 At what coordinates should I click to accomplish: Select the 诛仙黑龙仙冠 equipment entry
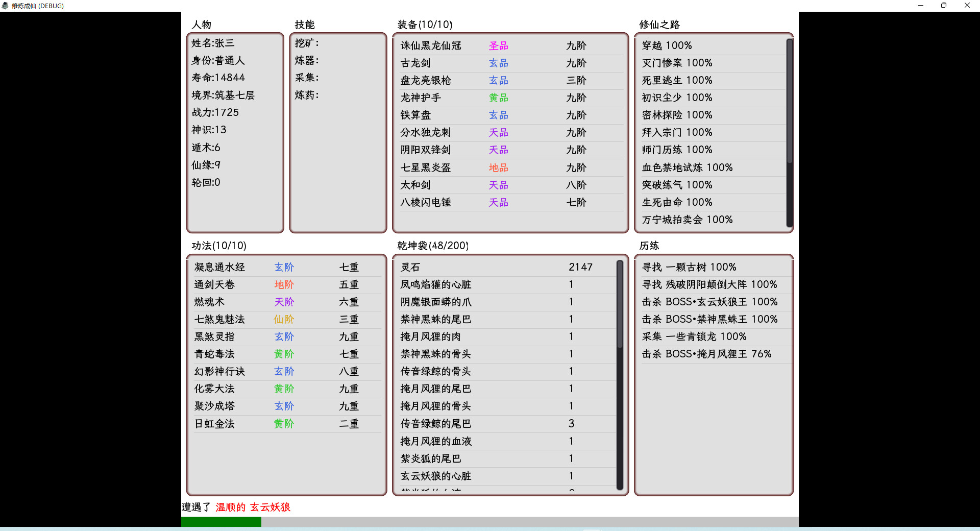(x=430, y=45)
